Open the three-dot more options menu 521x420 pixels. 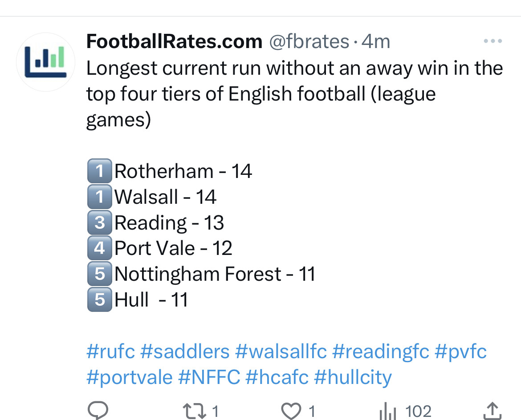coord(493,41)
